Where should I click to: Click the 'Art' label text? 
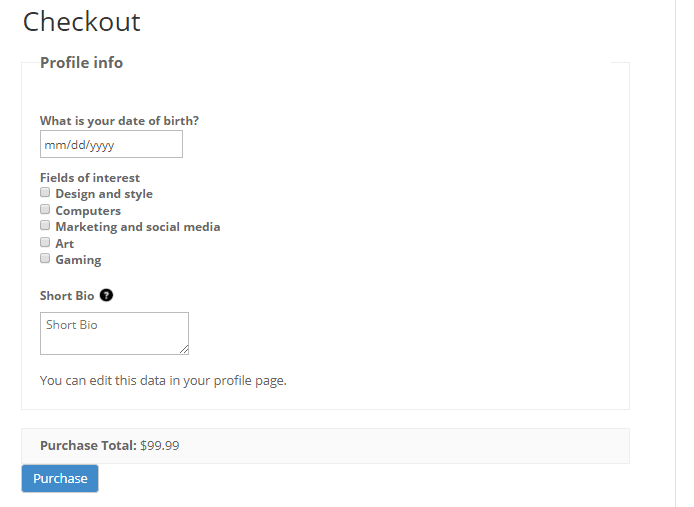coord(65,244)
